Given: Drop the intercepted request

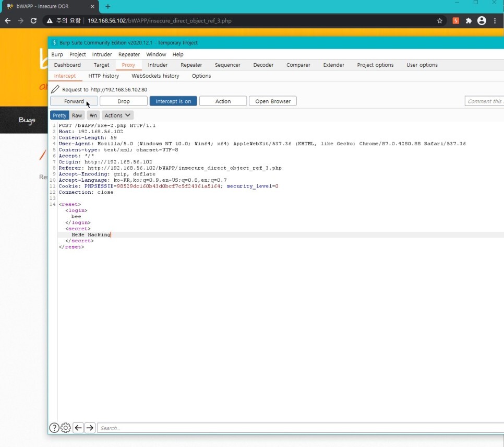Looking at the screenshot, I should tap(124, 101).
